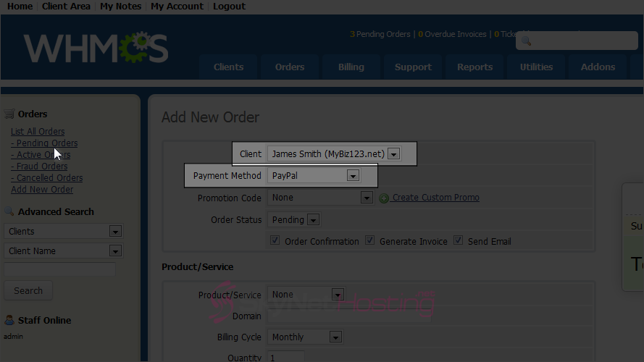Open the Client dropdown showing James Smith
The image size is (644, 362).
334,154
